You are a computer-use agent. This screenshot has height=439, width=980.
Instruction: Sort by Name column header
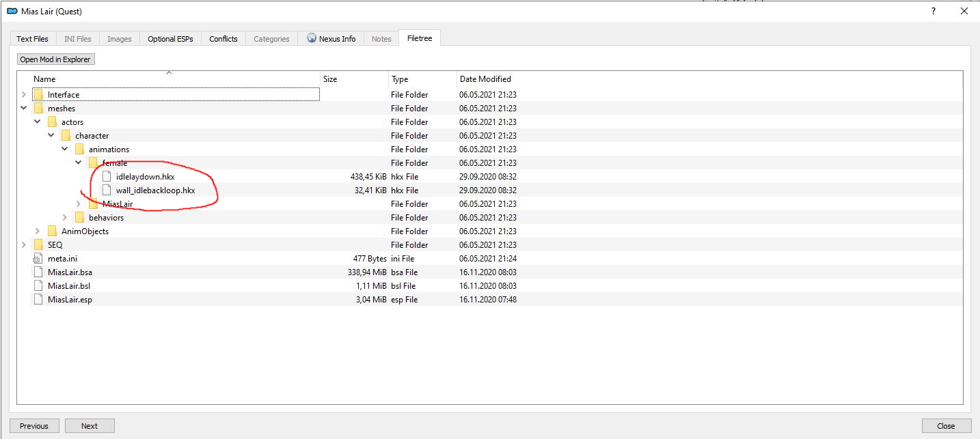[x=169, y=79]
